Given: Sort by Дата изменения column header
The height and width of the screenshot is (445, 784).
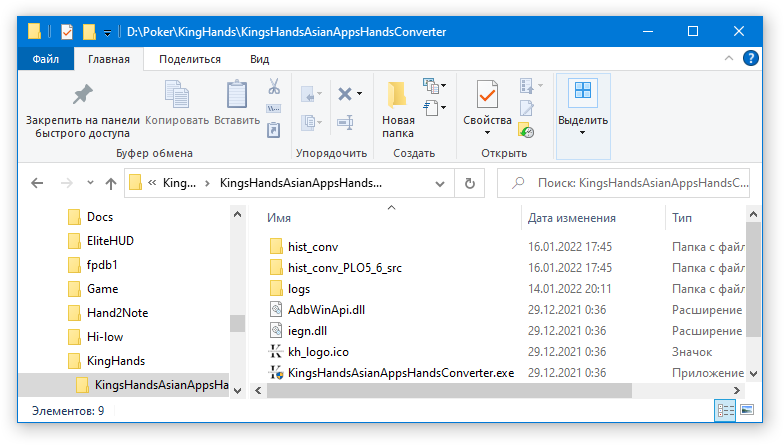Looking at the screenshot, I should pyautogui.click(x=572, y=218).
